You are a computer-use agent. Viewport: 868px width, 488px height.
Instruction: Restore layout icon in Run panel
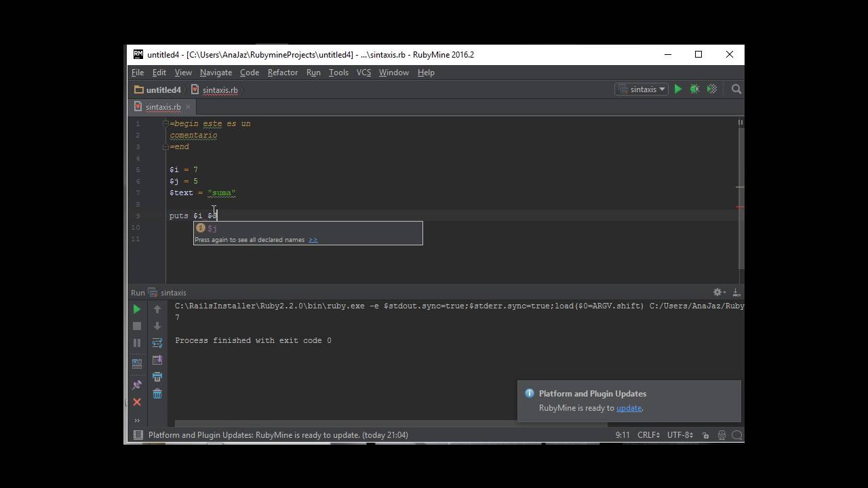point(137,363)
